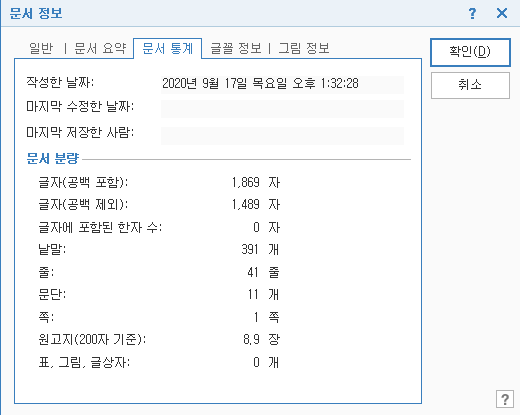Click the 글자(공백 포함) label
This screenshot has height=415, width=520.
83,182
